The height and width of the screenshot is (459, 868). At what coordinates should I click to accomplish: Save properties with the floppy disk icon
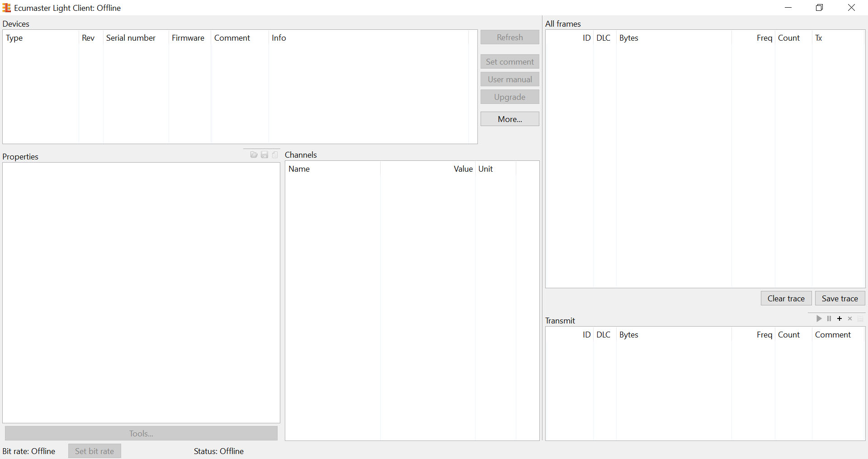264,155
